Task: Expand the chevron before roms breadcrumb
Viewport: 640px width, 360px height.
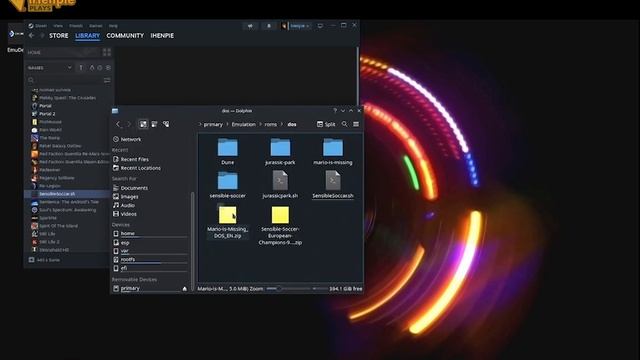Action: [x=260, y=124]
